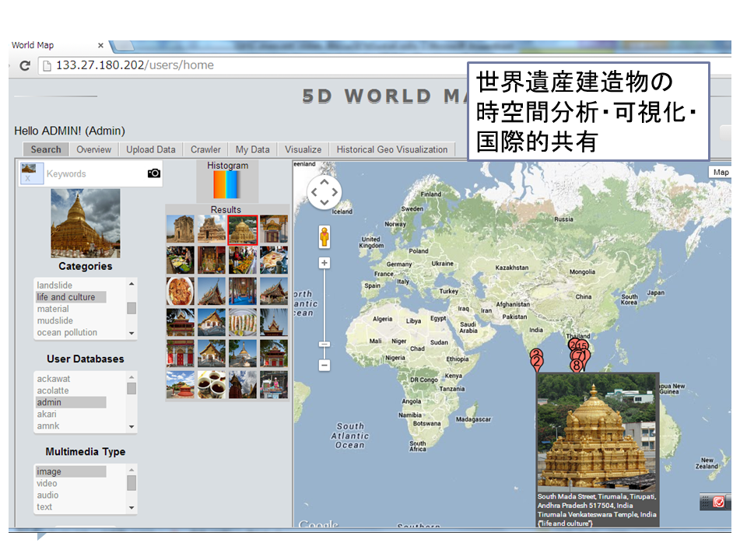Select 'video' in the Multimedia Type list
747x560 pixels.
click(x=47, y=483)
